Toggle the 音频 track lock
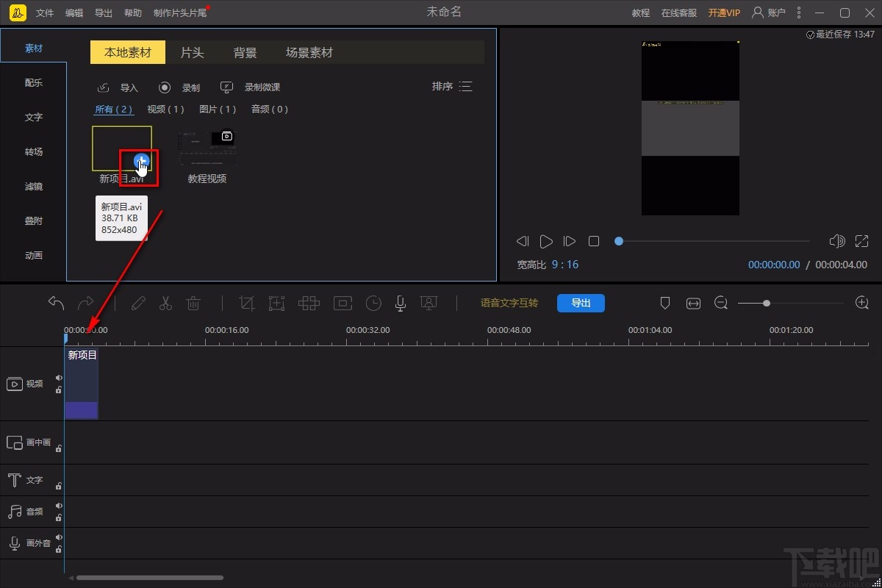The height and width of the screenshot is (588, 882). (x=59, y=517)
